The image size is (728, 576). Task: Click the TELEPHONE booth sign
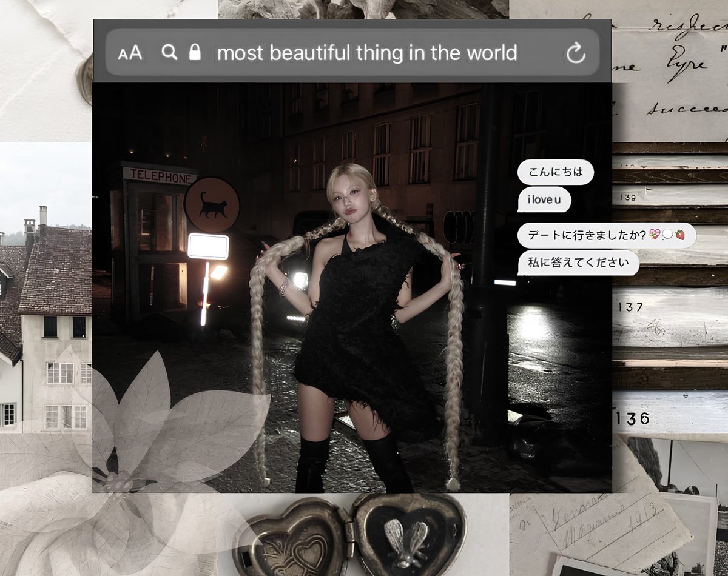(x=160, y=175)
